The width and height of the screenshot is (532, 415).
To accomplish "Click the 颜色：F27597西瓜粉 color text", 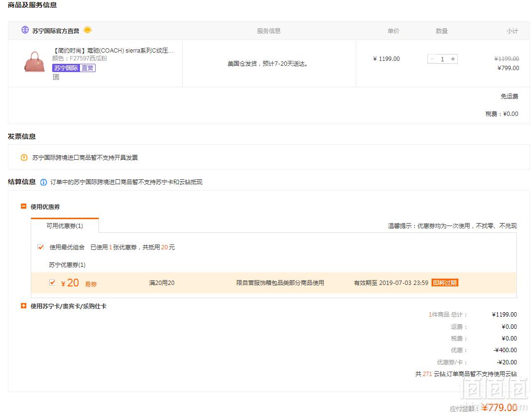I will pos(80,58).
